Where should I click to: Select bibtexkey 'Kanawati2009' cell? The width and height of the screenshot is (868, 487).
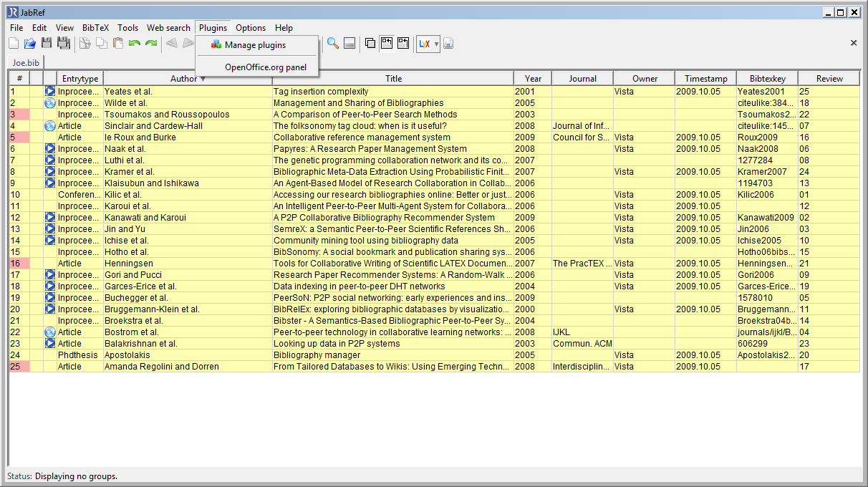[767, 218]
